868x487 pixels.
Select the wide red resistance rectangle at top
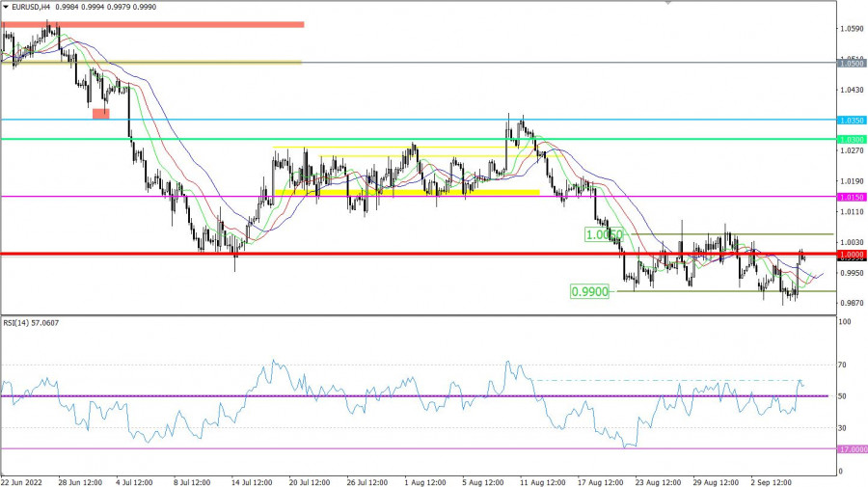tap(154, 24)
